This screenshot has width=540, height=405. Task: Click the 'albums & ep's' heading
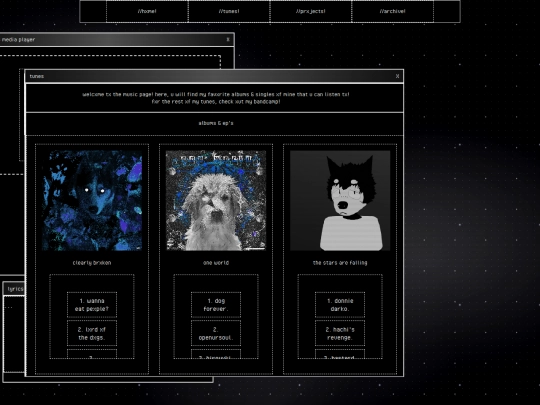216,123
